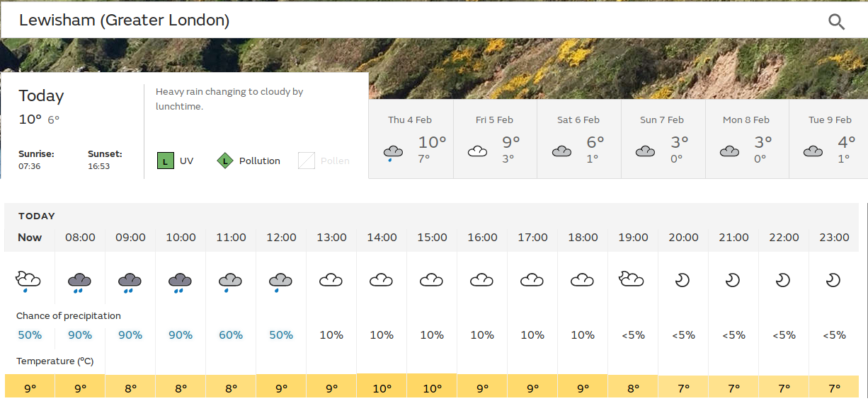
Task: Click the Lewisham location search field
Action: [411, 21]
